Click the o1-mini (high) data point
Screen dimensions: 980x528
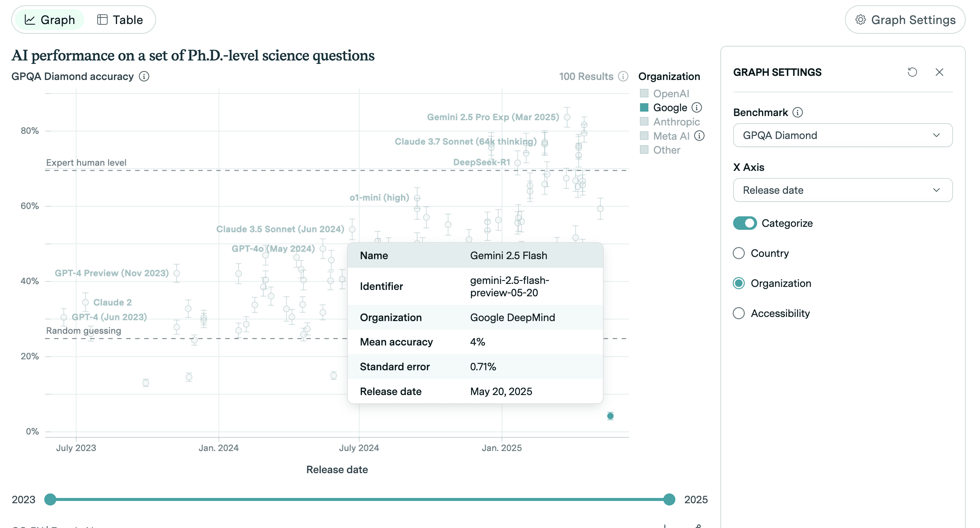point(417,198)
